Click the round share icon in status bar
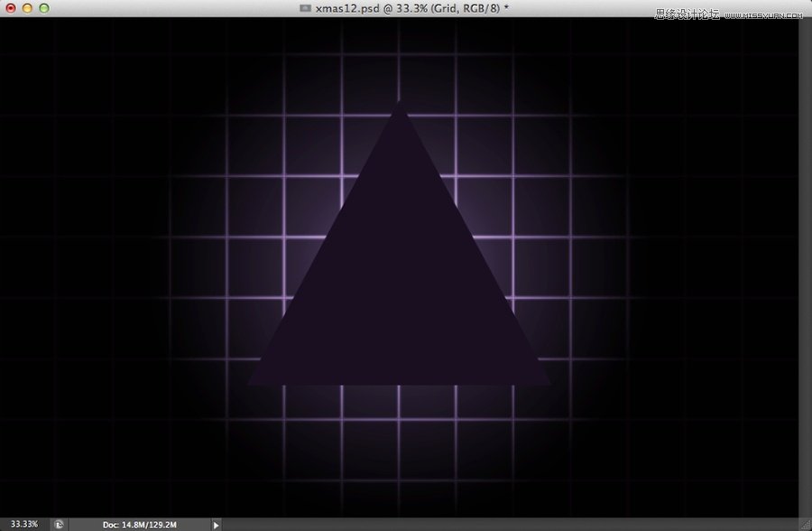The width and height of the screenshot is (812, 531). (59, 525)
